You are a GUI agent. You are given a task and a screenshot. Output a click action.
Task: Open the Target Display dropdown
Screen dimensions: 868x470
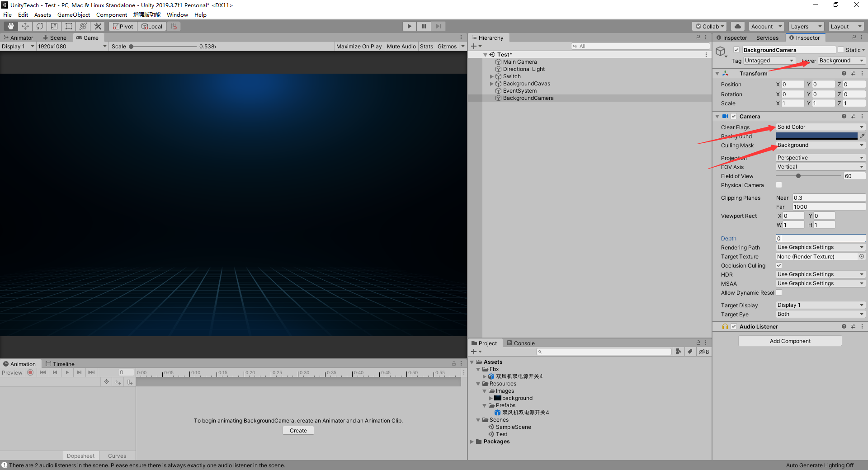pos(821,305)
